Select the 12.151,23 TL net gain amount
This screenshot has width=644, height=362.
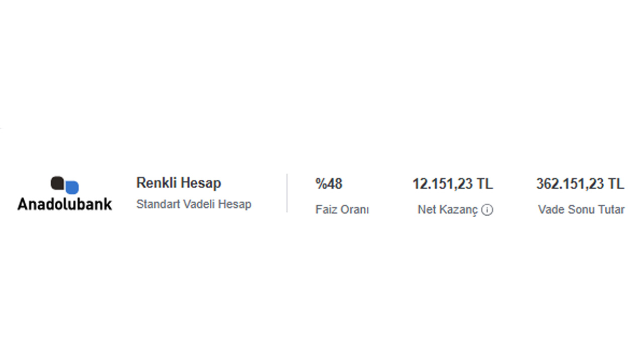(x=453, y=184)
